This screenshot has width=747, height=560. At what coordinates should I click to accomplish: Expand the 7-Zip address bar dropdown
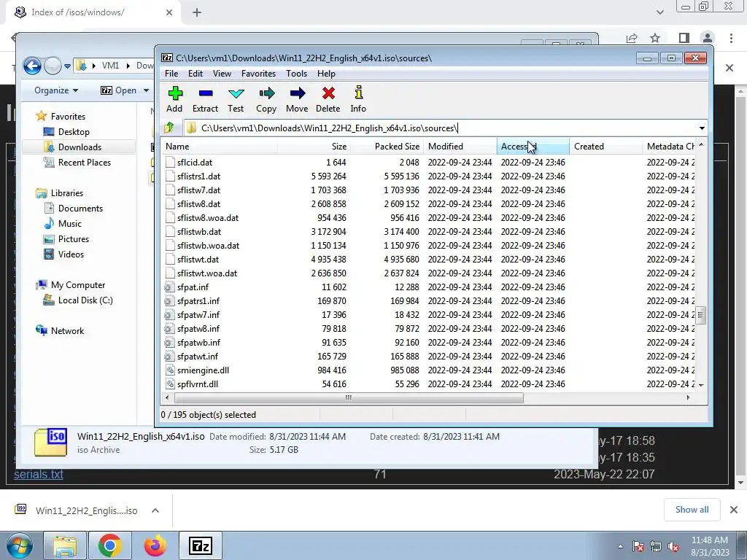pos(702,128)
